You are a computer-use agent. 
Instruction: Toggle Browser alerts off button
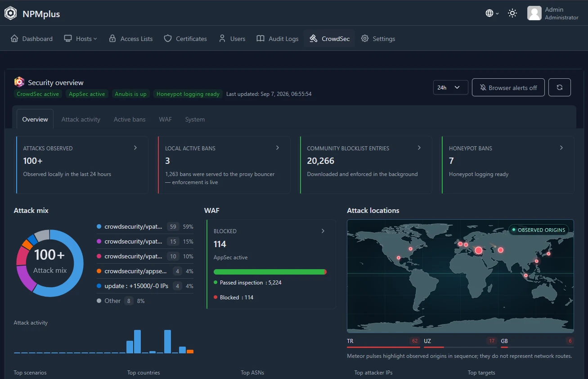(508, 87)
